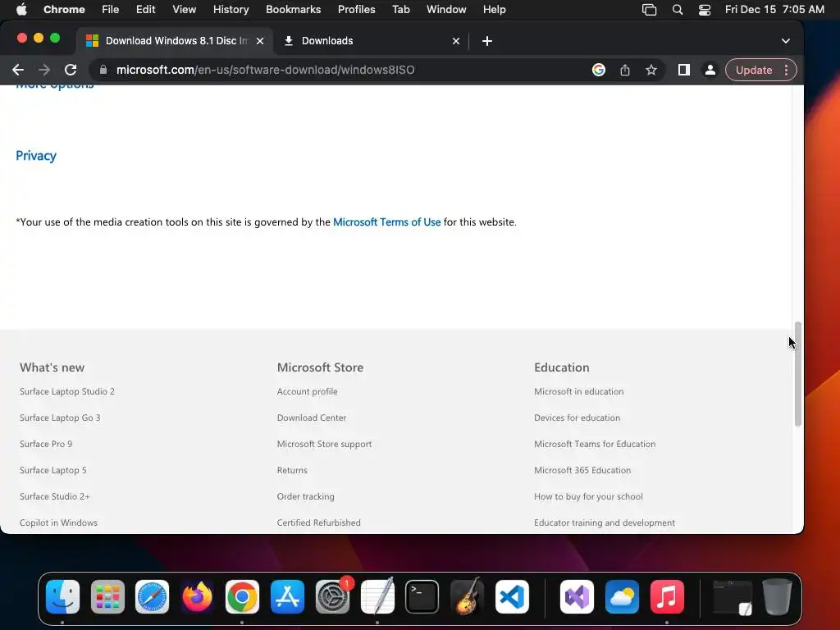Open the Edit menu
840x630 pixels.
tap(145, 9)
